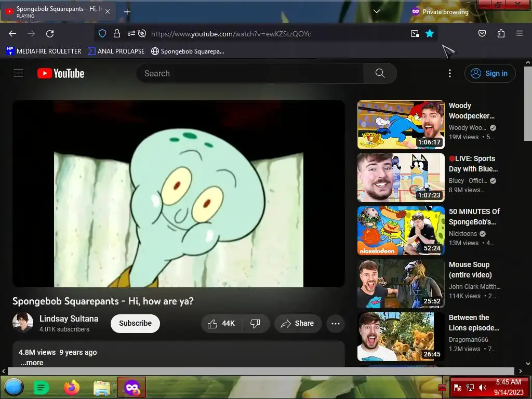Click the 4.8M views text
Screen dimensions: 532x399
[37, 352]
